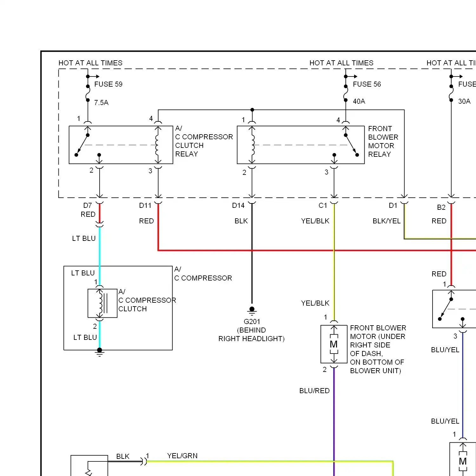Click the lower-right motor M symbol
Viewport: 476px width, 476px height.
click(463, 461)
